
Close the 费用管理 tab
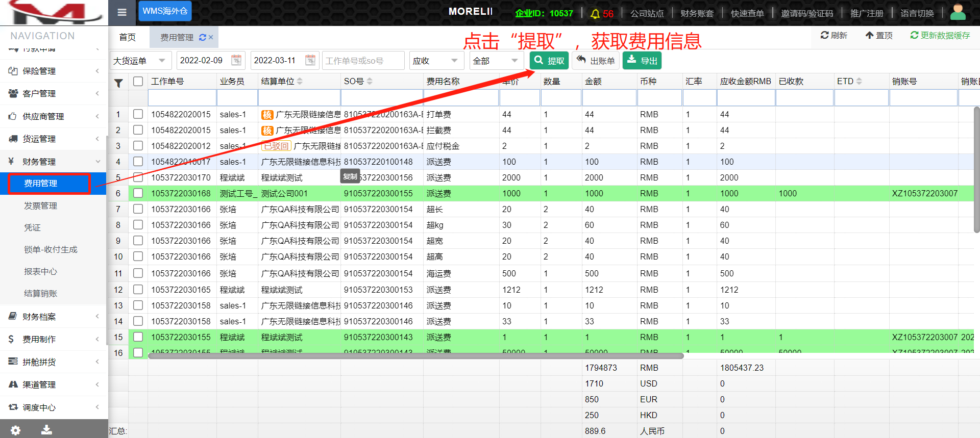[x=211, y=37]
